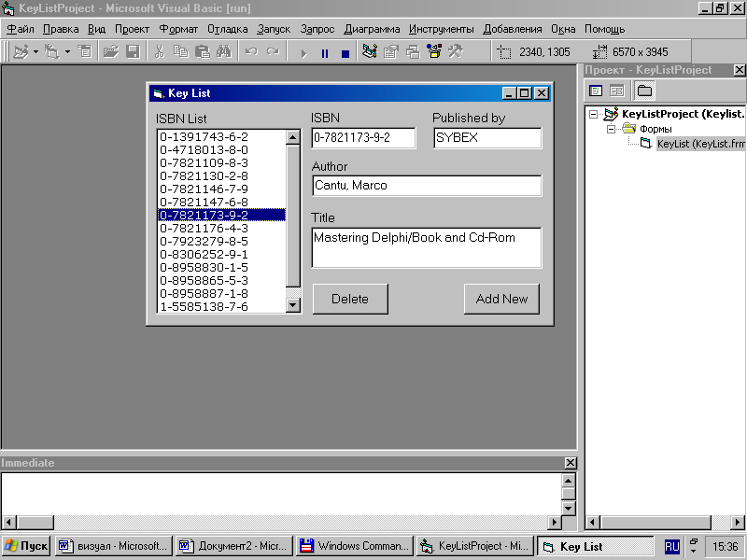Click View Code icon in Project panel

tap(596, 91)
